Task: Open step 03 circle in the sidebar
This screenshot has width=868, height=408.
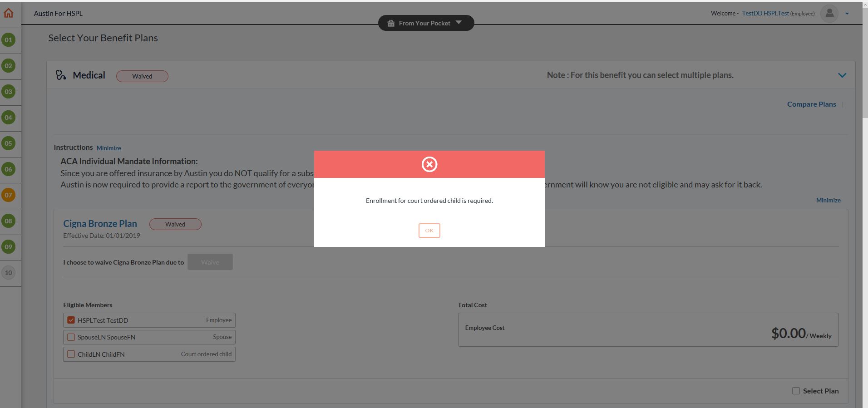Action: pyautogui.click(x=9, y=92)
